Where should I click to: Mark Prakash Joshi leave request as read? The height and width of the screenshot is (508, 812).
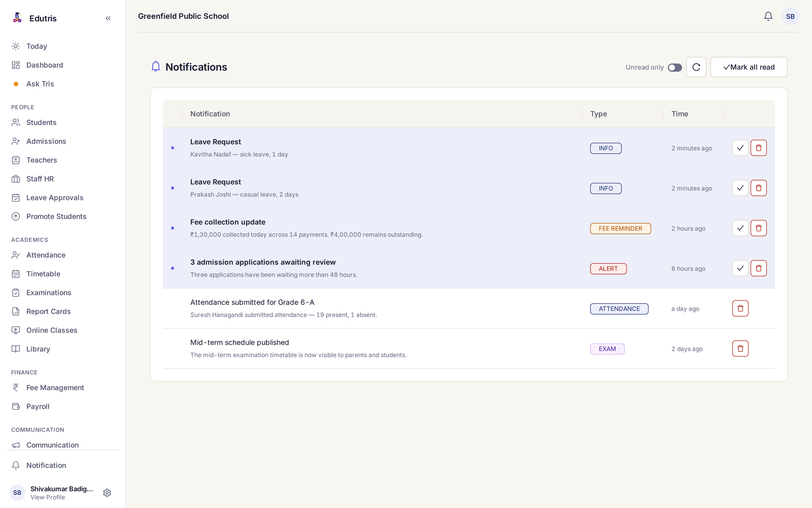(740, 188)
